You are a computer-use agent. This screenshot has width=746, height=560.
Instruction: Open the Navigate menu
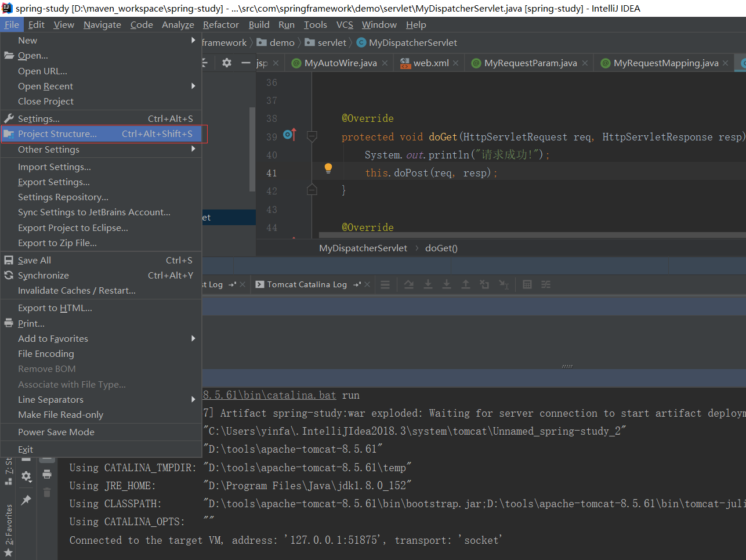pos(102,24)
